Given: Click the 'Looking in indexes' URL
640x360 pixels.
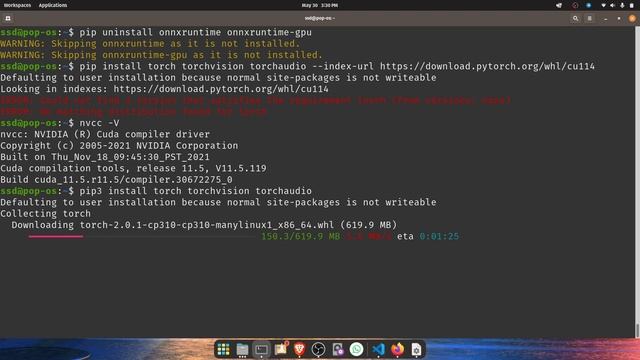Looking at the screenshot, I should click(x=221, y=89).
